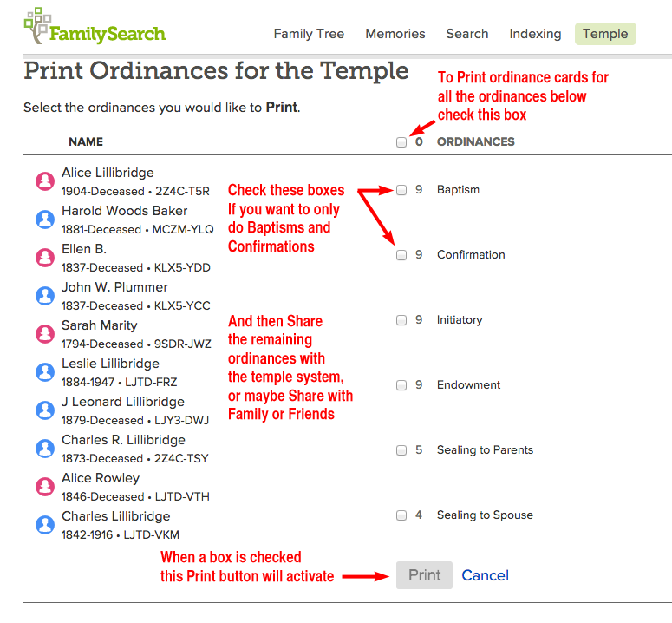Screen dimensions: 672x623
Task: Click ID text 2Z4C-TSY
Action: 181,458
